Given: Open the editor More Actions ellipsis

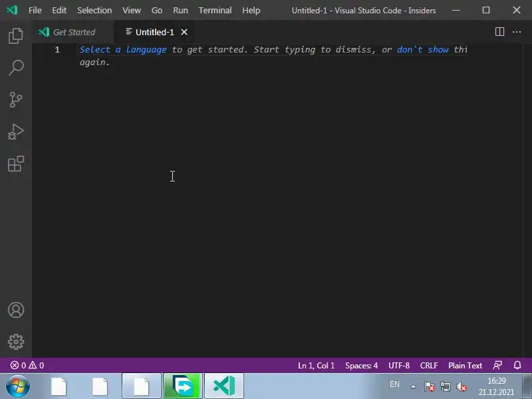Looking at the screenshot, I should tap(517, 32).
